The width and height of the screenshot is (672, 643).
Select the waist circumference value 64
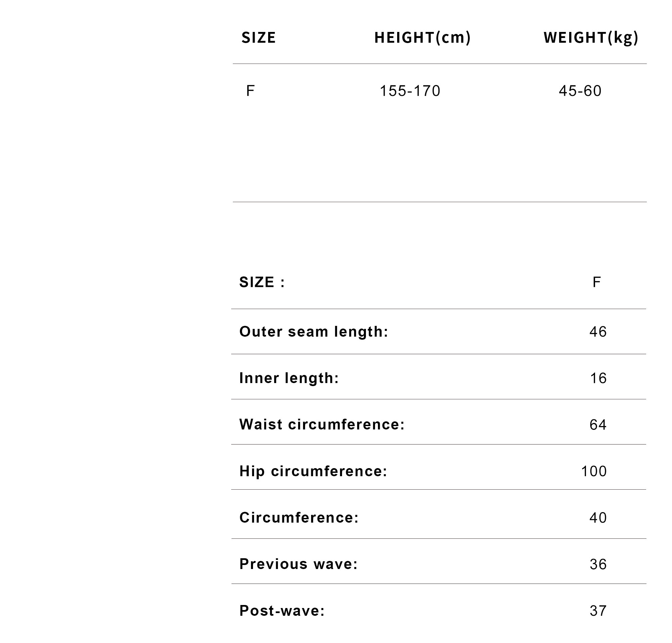(x=598, y=425)
